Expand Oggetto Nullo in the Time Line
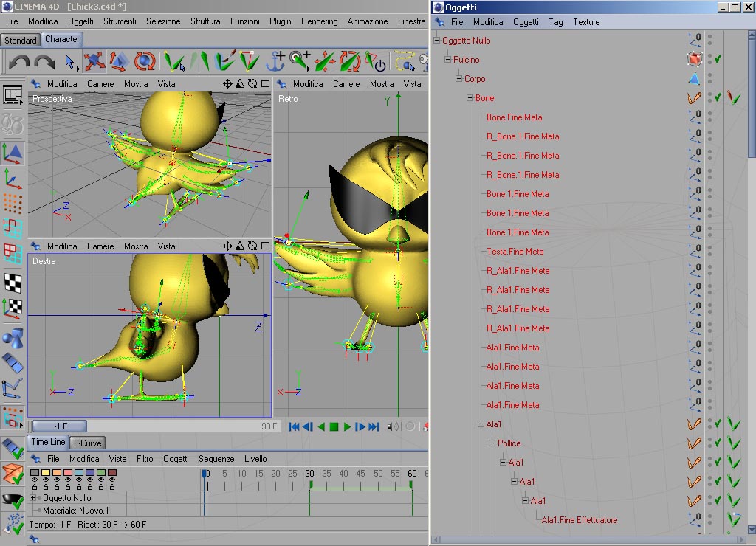Screen dimensions: 756x546 tap(32, 498)
